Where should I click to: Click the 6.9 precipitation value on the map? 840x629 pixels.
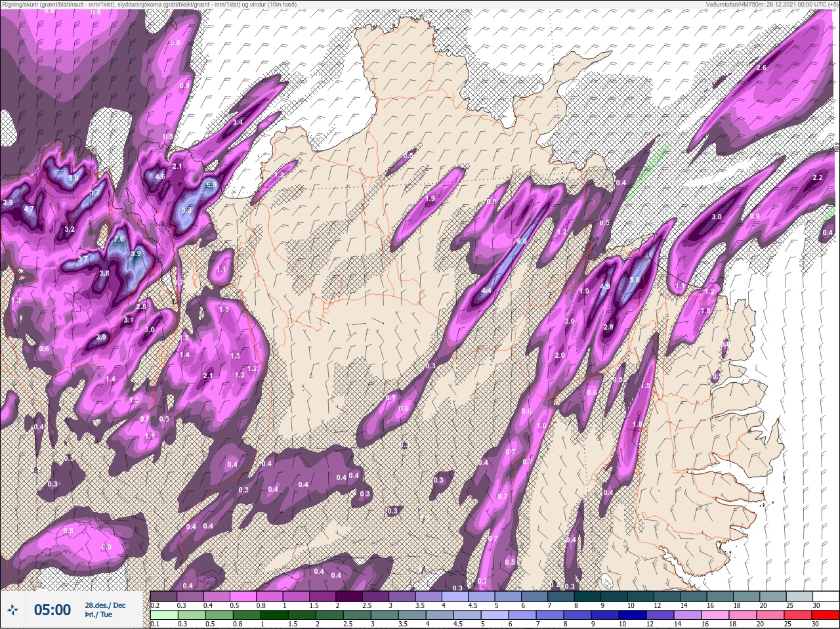click(x=211, y=185)
